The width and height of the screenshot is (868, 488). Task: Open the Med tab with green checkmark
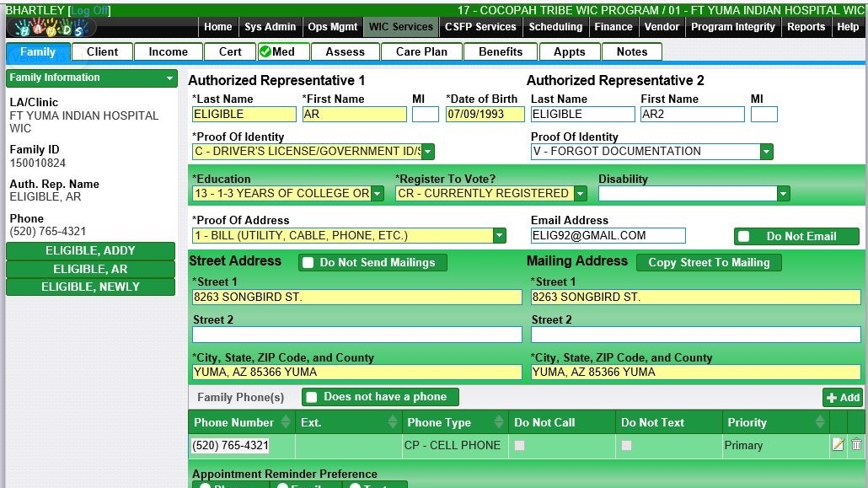point(277,51)
